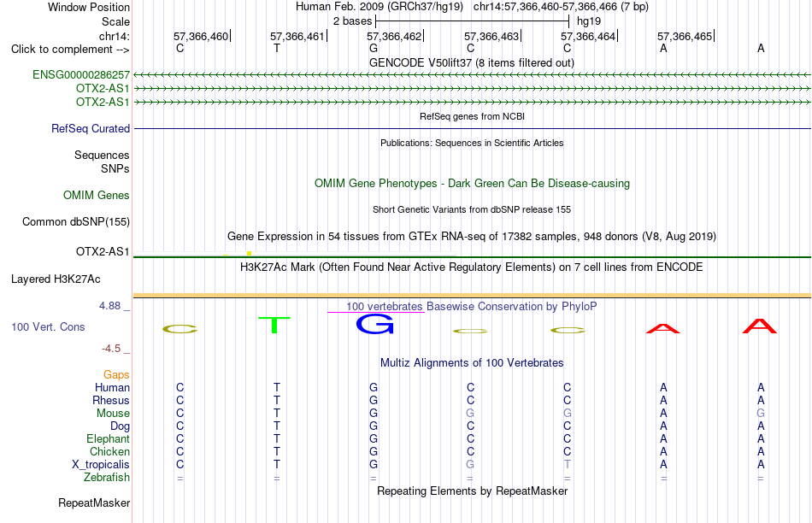The width and height of the screenshot is (812, 523).
Task: Select the Rhesus species label
Action: click(111, 400)
